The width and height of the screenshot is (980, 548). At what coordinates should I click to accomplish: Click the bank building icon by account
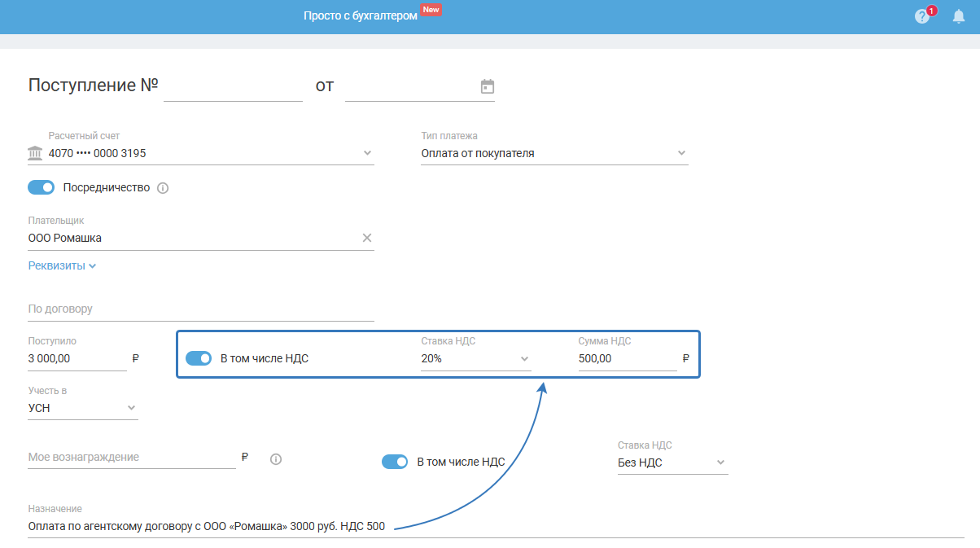click(x=35, y=153)
